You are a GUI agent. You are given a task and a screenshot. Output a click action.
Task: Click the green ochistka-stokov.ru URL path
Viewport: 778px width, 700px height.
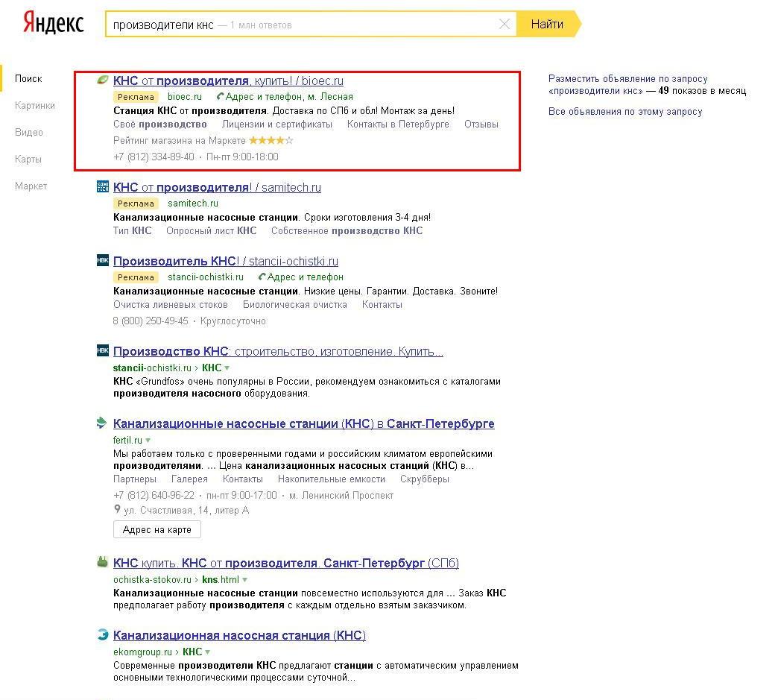tap(176, 579)
